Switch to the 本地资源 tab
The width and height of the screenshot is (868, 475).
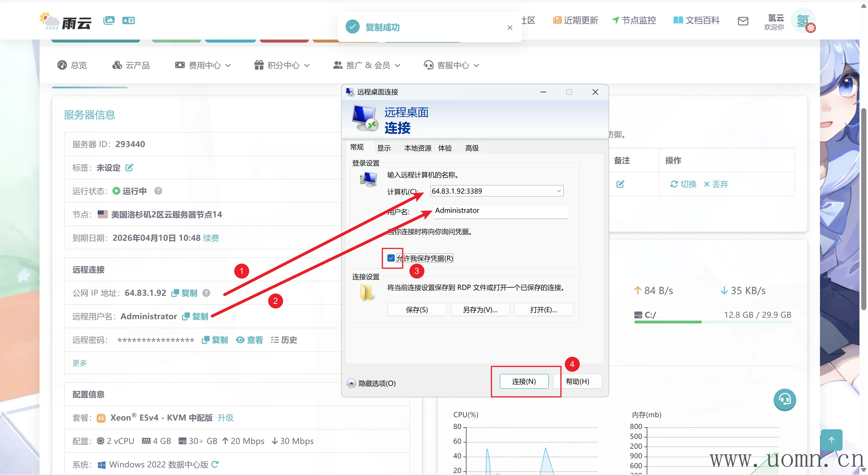pos(418,148)
